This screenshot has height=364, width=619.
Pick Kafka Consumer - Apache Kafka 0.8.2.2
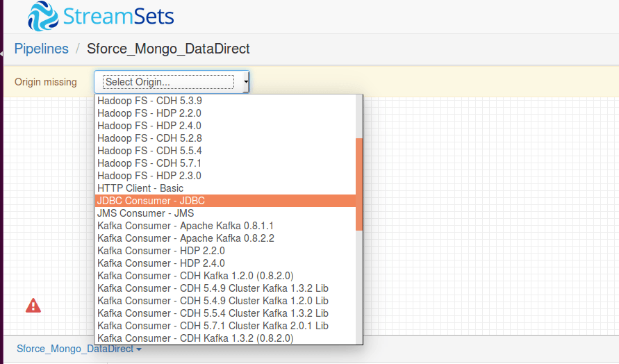click(x=185, y=238)
